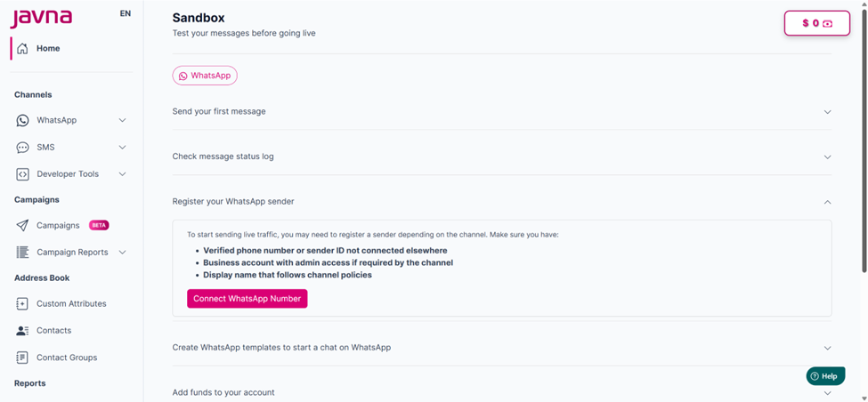Image resolution: width=868 pixels, height=402 pixels.
Task: Open the EN language selector
Action: coord(126,13)
